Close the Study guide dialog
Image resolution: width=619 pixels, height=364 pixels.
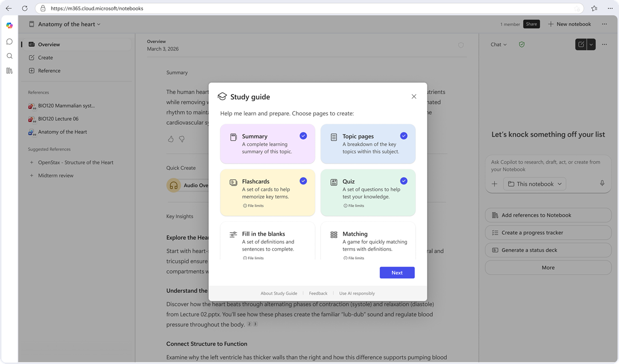(414, 96)
